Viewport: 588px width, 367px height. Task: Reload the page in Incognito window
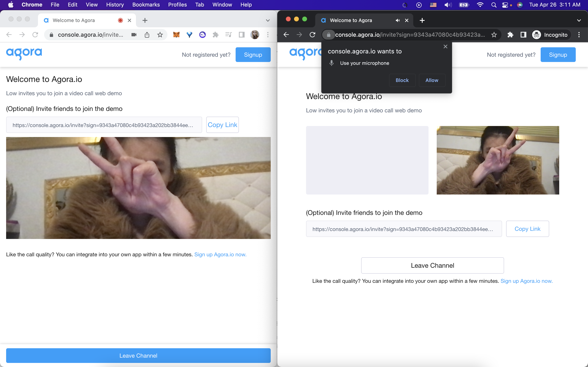[312, 35]
